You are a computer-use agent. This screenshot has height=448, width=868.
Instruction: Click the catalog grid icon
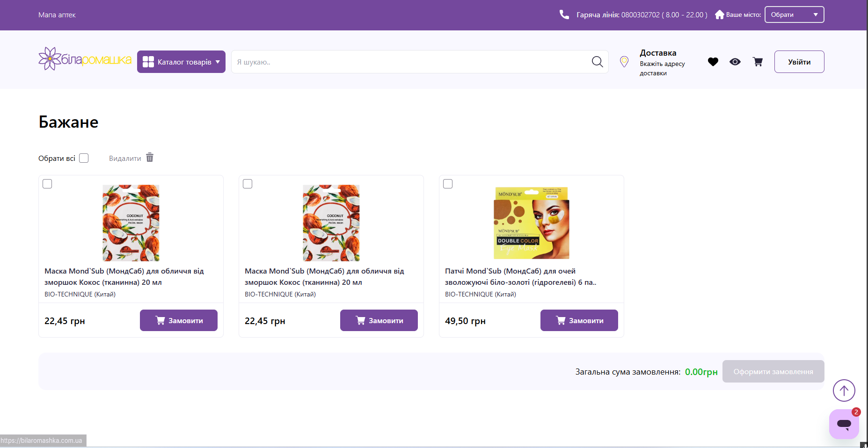coord(148,62)
